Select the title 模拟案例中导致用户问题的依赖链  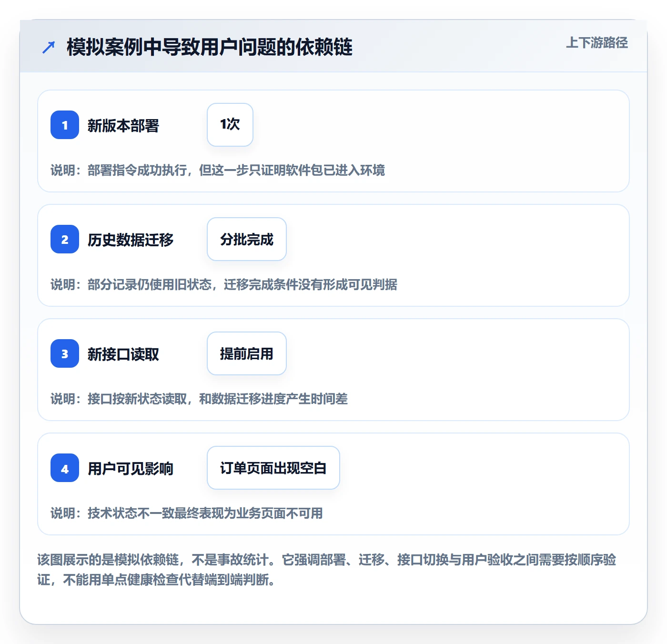[x=210, y=47]
